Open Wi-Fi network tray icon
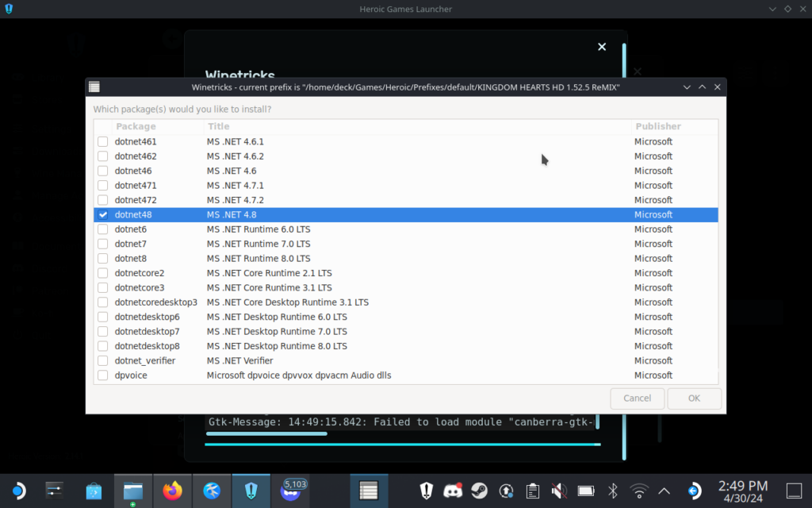 tap(639, 491)
